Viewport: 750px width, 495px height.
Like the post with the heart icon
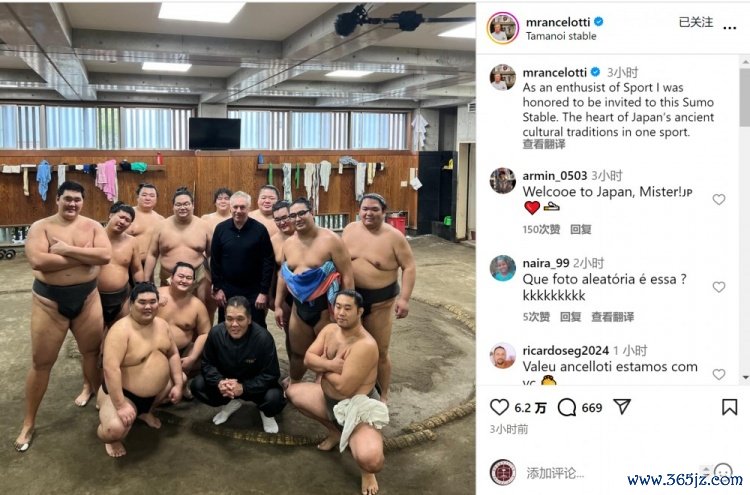pos(499,407)
